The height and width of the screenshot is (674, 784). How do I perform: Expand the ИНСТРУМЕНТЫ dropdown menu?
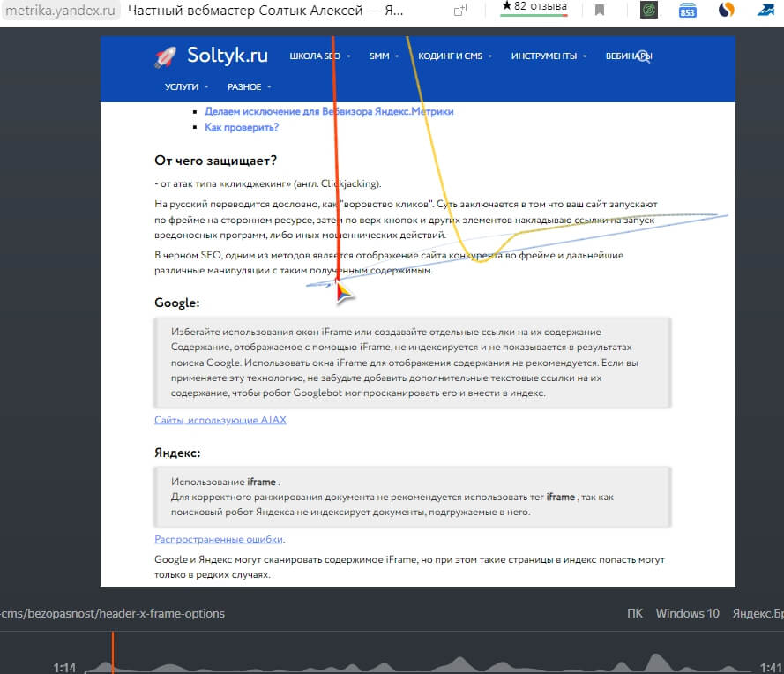point(549,56)
